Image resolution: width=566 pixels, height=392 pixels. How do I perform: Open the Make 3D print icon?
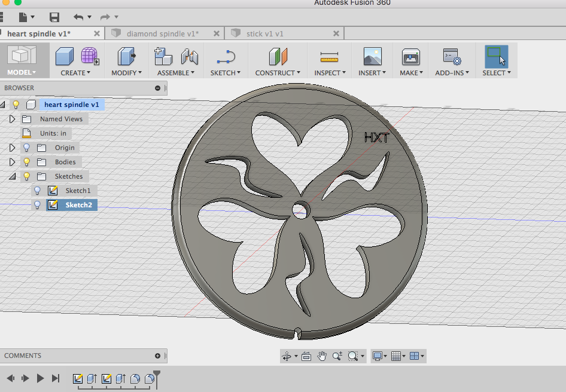coord(410,57)
